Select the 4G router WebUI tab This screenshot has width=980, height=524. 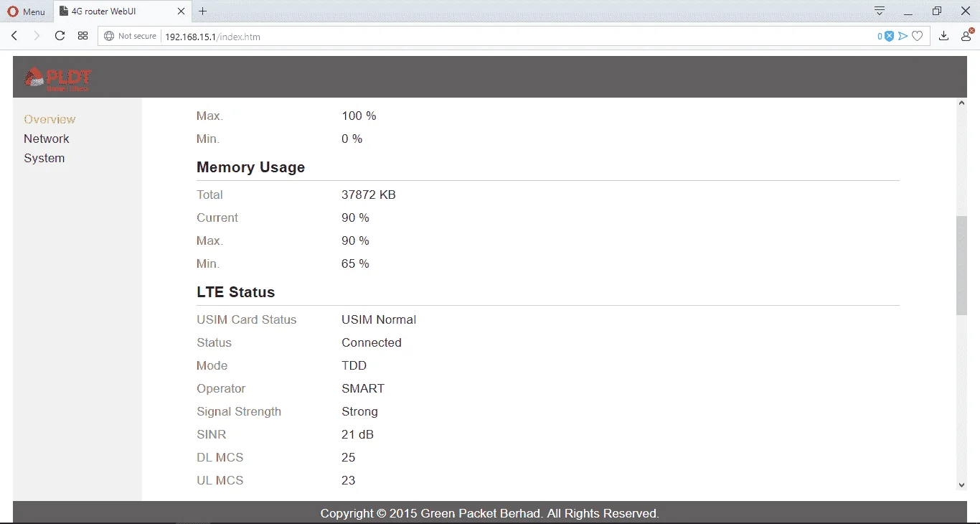coord(122,11)
